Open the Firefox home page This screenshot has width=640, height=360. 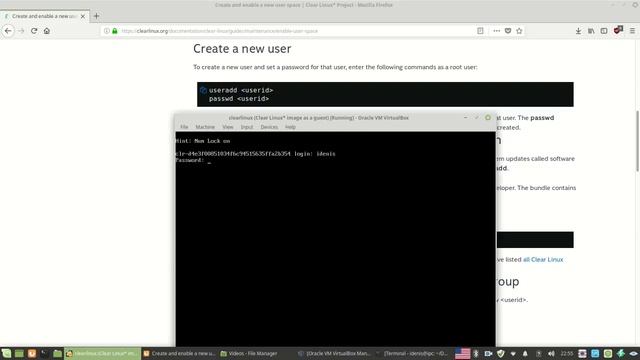(47, 31)
